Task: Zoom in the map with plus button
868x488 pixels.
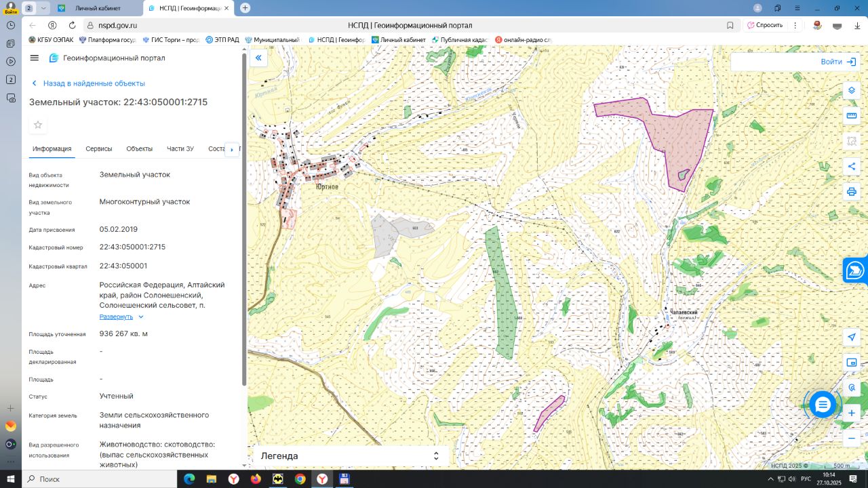Action: click(852, 413)
